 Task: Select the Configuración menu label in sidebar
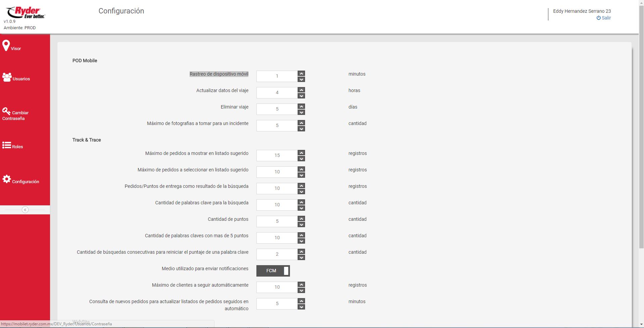tap(26, 182)
